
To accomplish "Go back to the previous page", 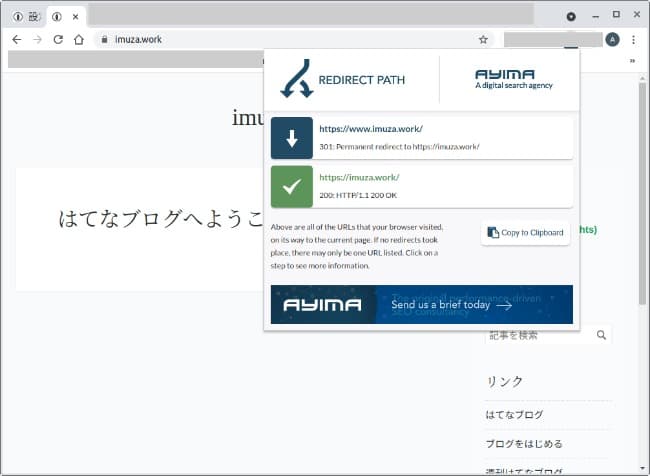I will (x=17, y=39).
